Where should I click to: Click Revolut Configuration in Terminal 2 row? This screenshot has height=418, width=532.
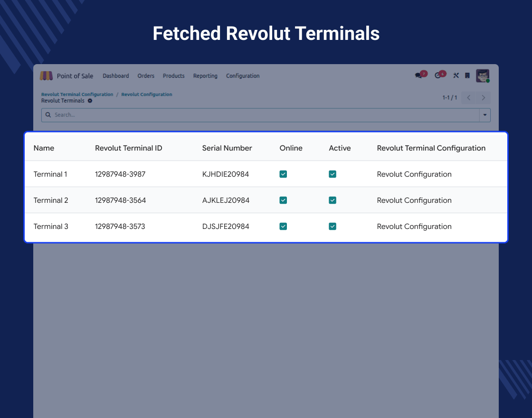point(414,200)
